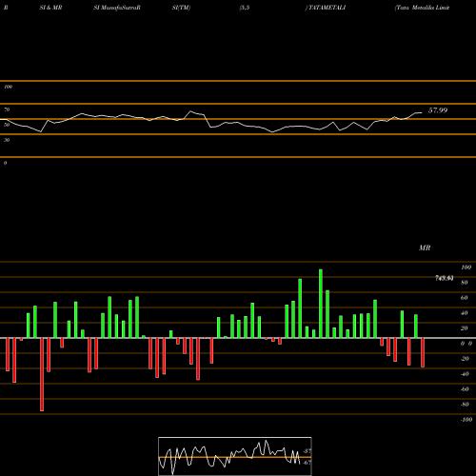Click the 40 label on MR axis

click(x=465, y=313)
